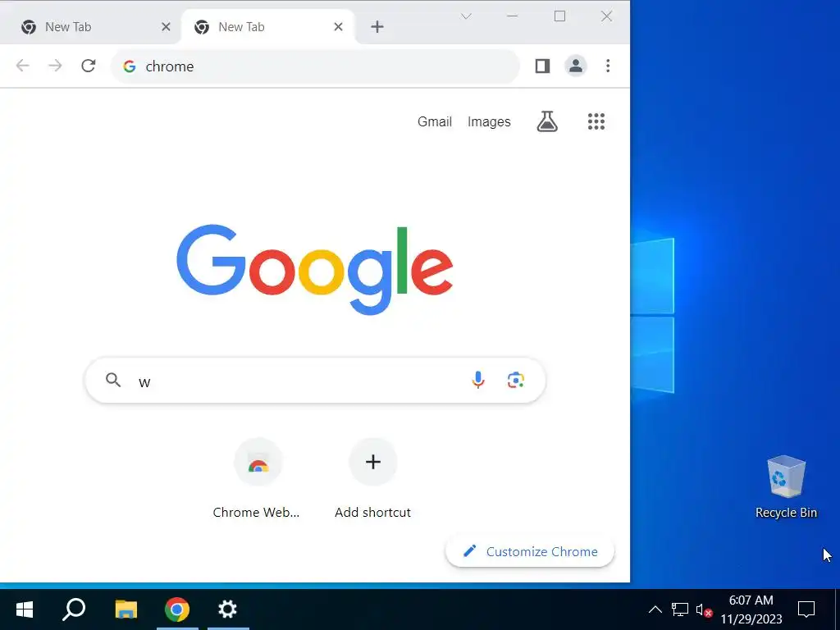The width and height of the screenshot is (840, 630).
Task: Show hidden system tray icons
Action: (x=655, y=609)
